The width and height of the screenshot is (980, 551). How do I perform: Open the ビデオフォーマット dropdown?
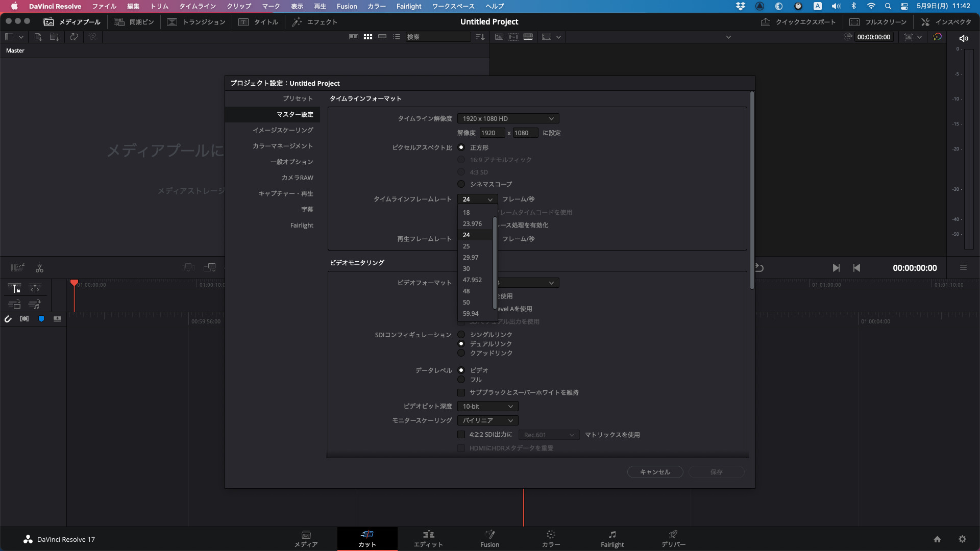(x=528, y=283)
